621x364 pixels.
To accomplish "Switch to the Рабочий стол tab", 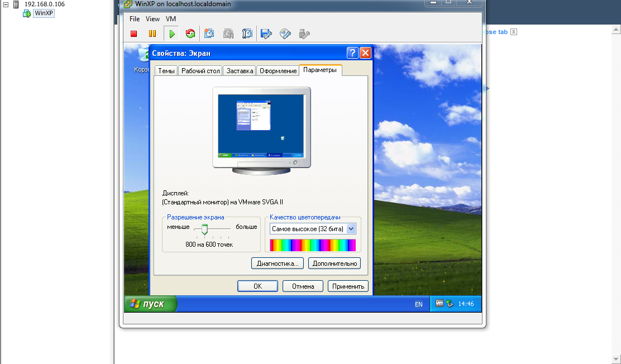I will click(x=200, y=70).
